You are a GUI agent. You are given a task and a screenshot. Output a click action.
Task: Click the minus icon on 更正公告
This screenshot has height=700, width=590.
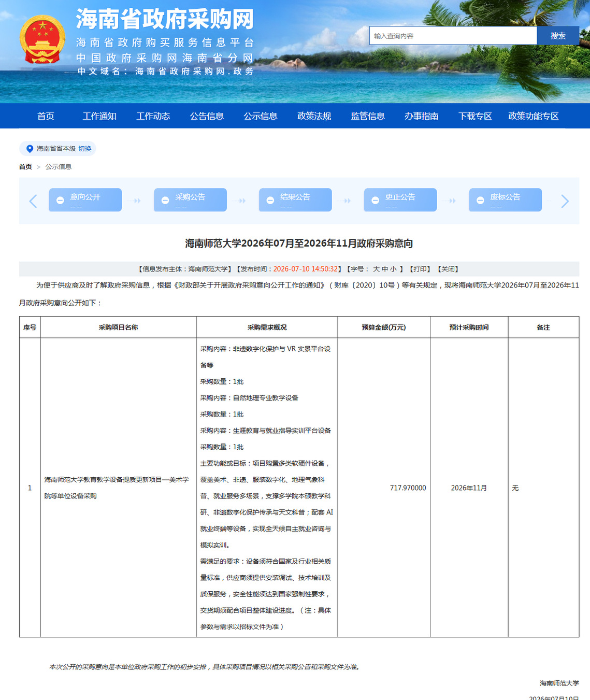pyautogui.click(x=376, y=200)
